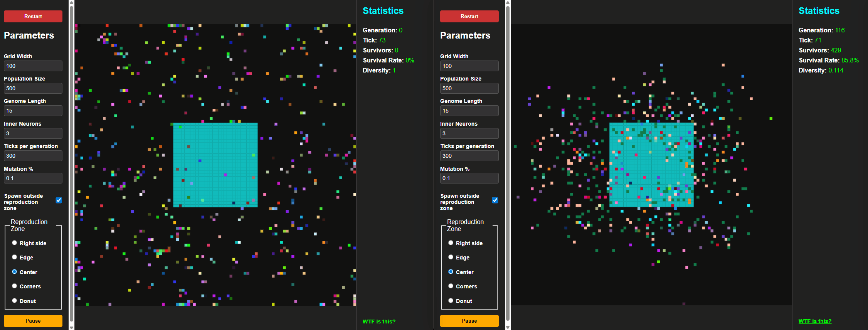Select 'Corners' zone in left panel

click(x=14, y=286)
